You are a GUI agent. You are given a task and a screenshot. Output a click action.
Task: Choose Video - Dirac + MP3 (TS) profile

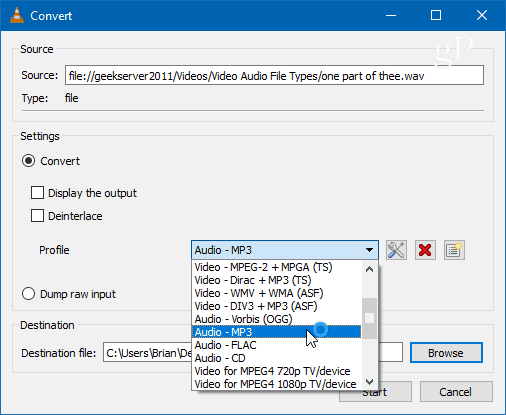tap(276, 280)
